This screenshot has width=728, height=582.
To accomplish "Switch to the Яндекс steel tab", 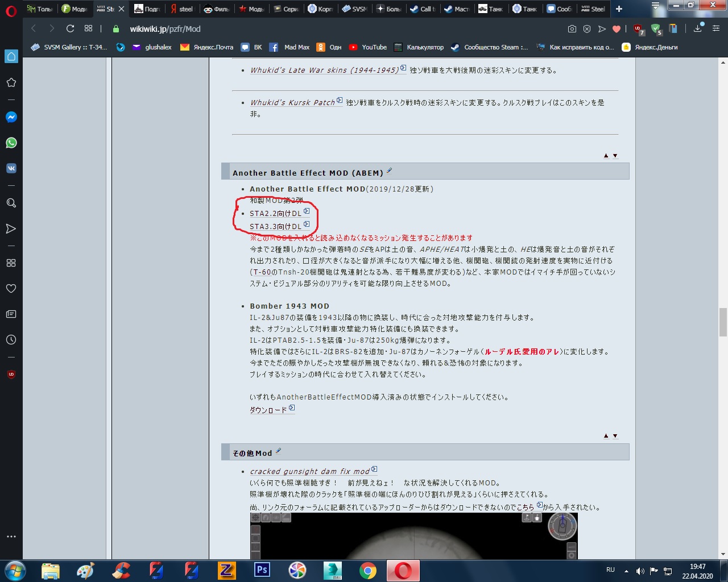I will click(182, 9).
